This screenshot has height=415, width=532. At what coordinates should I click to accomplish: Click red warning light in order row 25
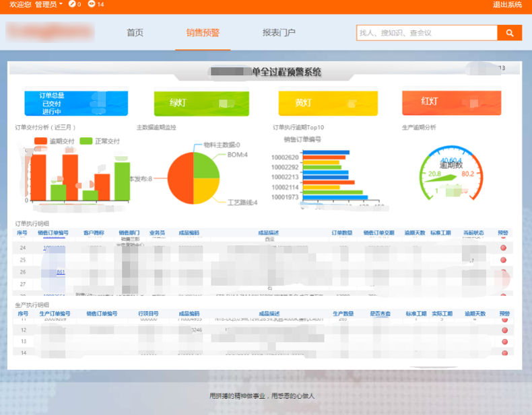tap(504, 260)
